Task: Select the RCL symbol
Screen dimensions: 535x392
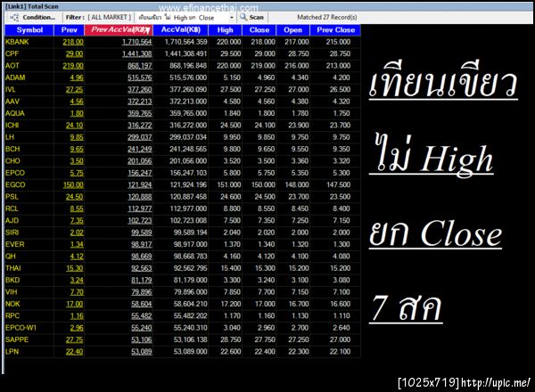Action: point(12,209)
